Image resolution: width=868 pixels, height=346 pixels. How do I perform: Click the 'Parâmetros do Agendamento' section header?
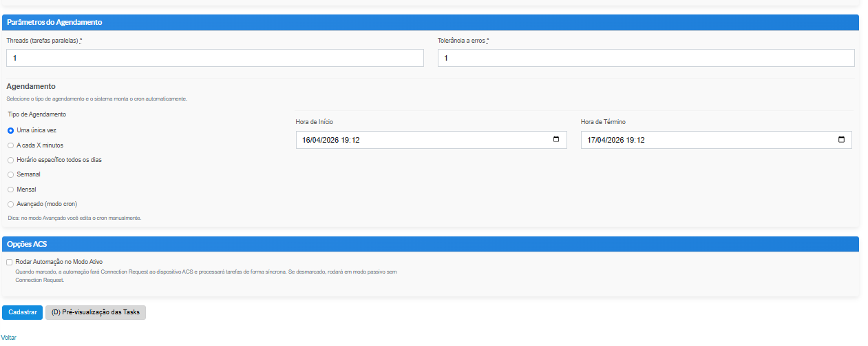pyautogui.click(x=430, y=22)
